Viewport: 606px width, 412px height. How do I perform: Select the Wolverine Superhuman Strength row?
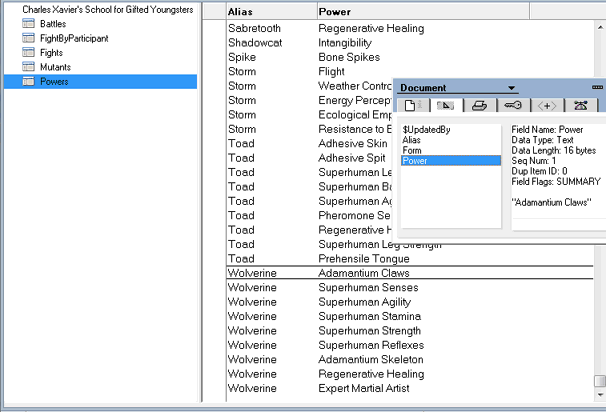point(410,331)
